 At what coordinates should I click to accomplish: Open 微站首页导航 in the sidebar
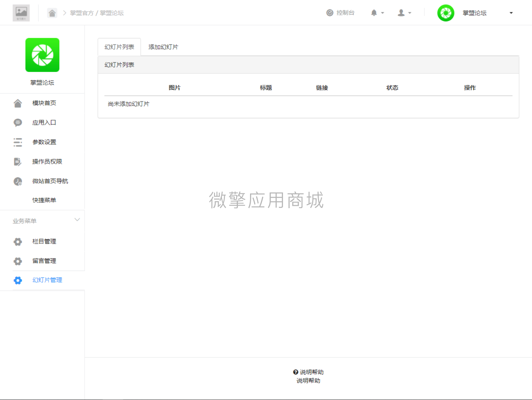click(x=50, y=181)
